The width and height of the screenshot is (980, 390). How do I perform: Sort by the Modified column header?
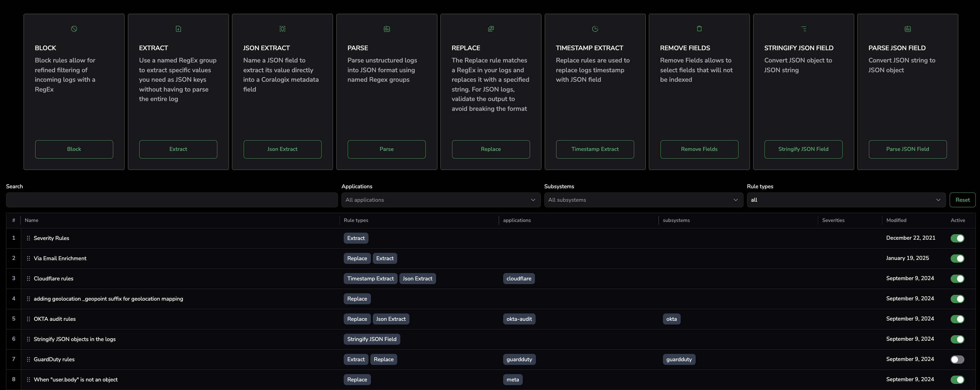click(896, 220)
